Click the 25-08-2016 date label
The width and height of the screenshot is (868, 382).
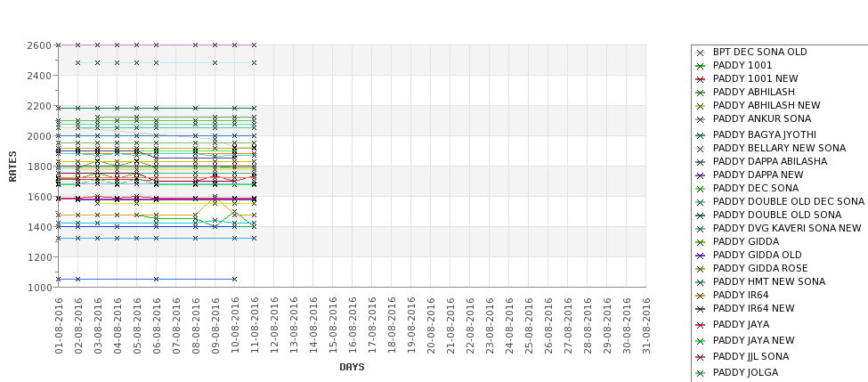point(529,326)
